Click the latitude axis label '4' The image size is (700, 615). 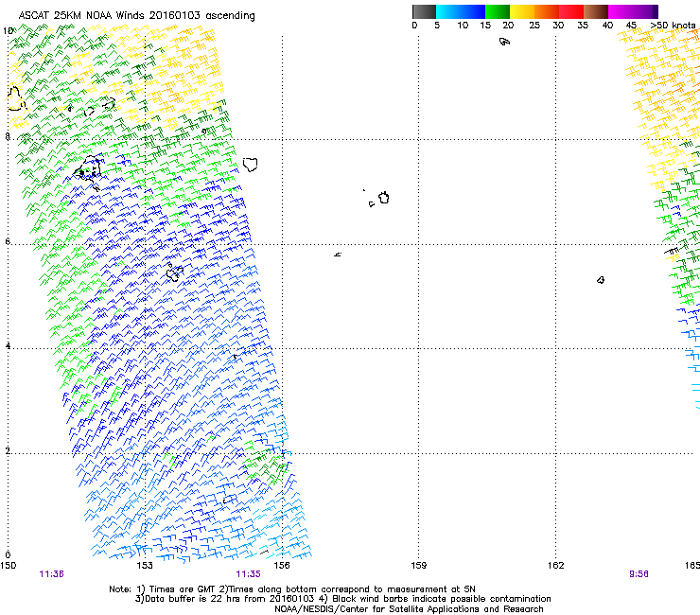(8, 346)
